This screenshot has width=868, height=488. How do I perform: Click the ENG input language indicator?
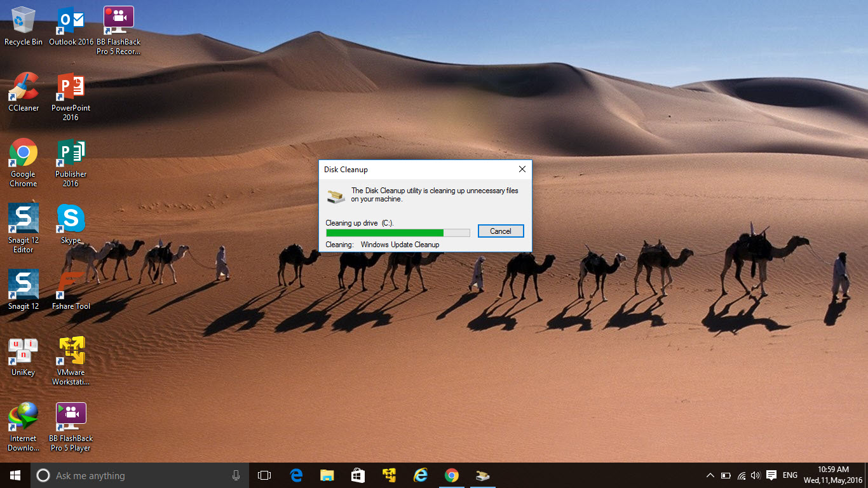790,475
